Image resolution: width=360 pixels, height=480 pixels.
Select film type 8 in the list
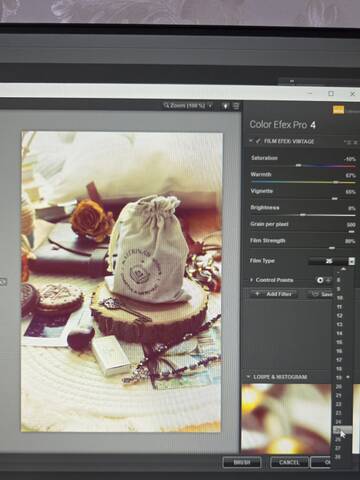(x=339, y=280)
